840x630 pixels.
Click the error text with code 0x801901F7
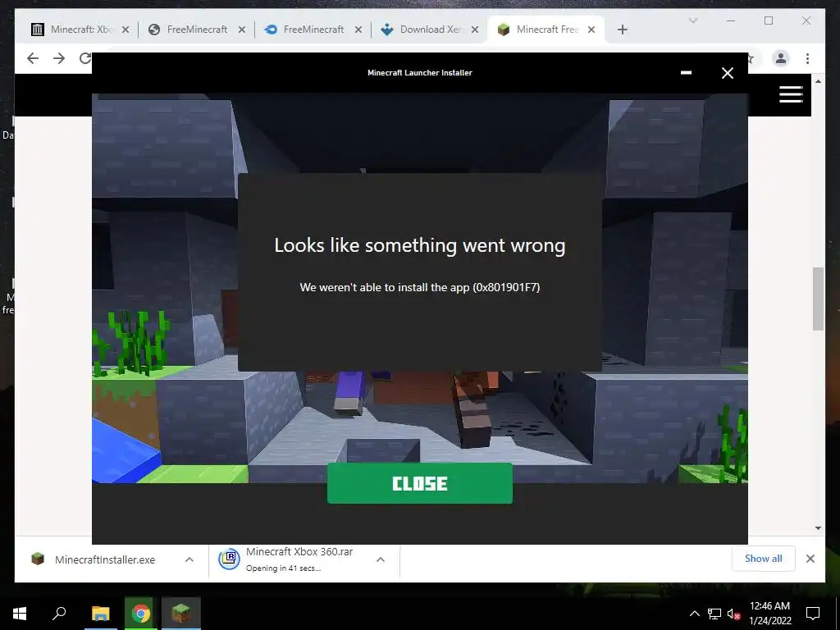(x=419, y=287)
